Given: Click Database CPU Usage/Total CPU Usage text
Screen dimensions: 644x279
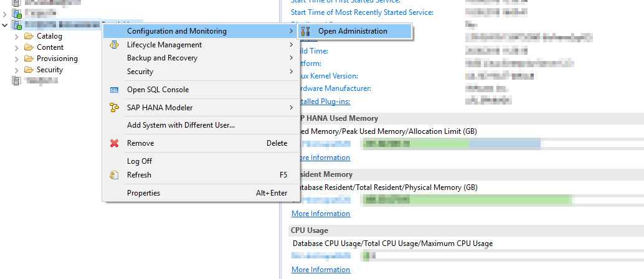Looking at the screenshot, I should (392, 244).
